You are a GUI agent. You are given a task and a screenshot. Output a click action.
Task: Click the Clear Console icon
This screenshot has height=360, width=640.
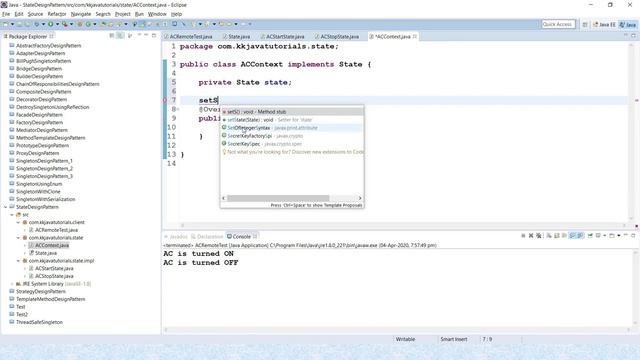click(x=549, y=236)
